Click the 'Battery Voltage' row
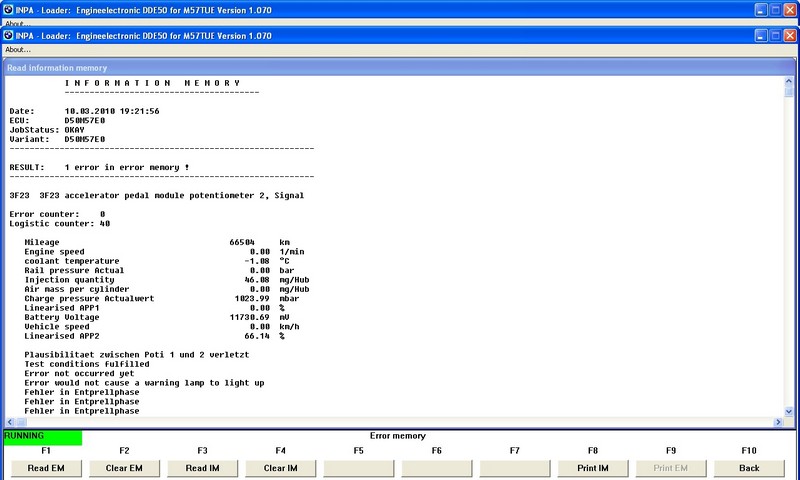The width and height of the screenshot is (800, 480). (157, 317)
